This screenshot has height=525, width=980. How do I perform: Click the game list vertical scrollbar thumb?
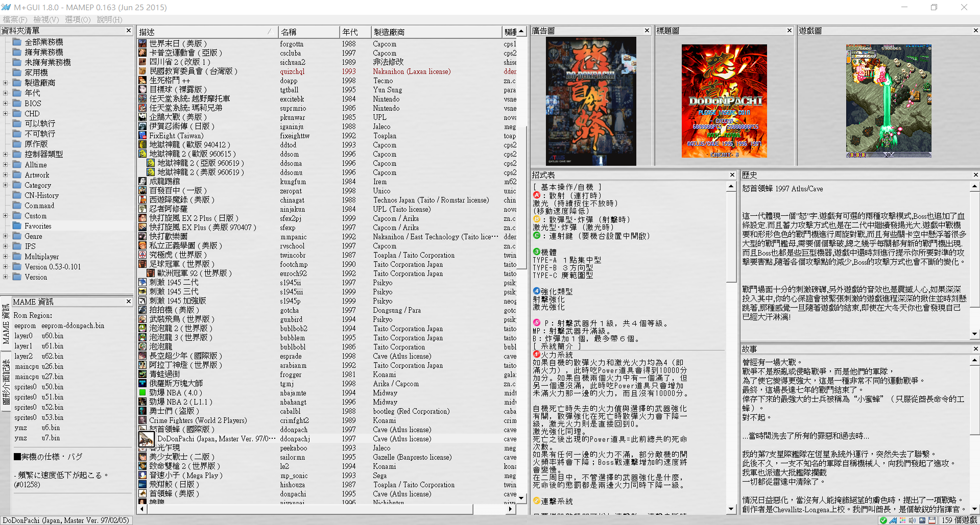click(x=521, y=197)
